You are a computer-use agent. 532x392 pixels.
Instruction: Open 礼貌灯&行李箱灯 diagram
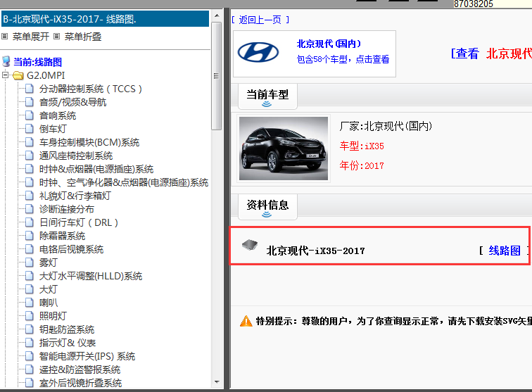[75, 196]
